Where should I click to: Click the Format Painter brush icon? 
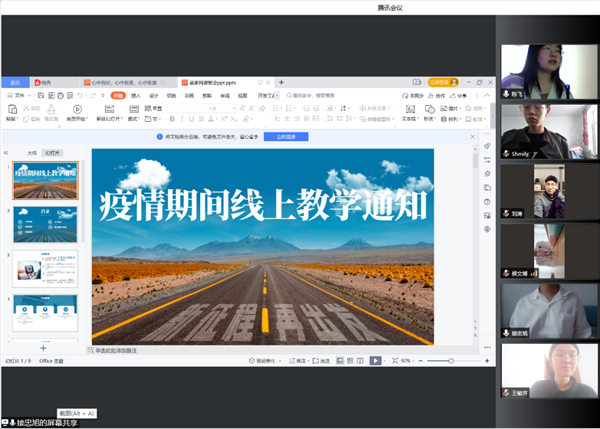tap(51, 110)
